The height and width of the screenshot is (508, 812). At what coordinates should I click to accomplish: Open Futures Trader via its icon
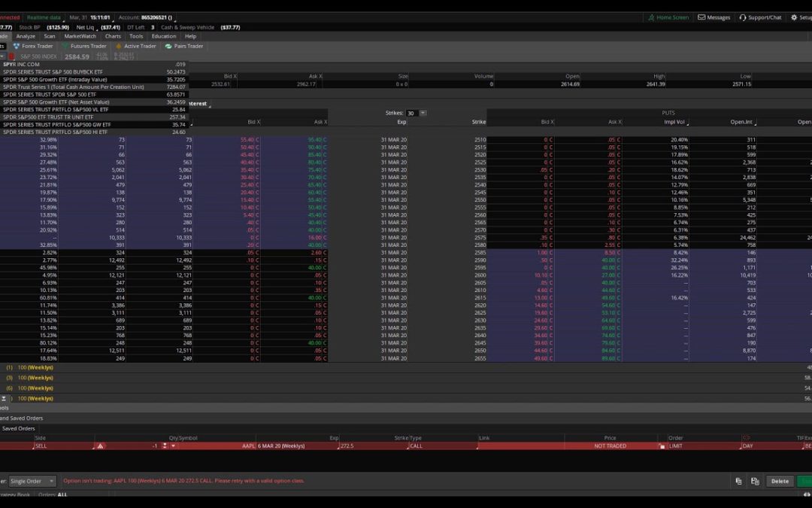coord(65,46)
